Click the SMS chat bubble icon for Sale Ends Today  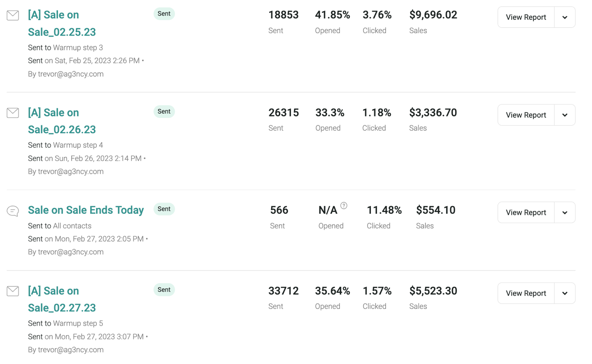point(13,211)
